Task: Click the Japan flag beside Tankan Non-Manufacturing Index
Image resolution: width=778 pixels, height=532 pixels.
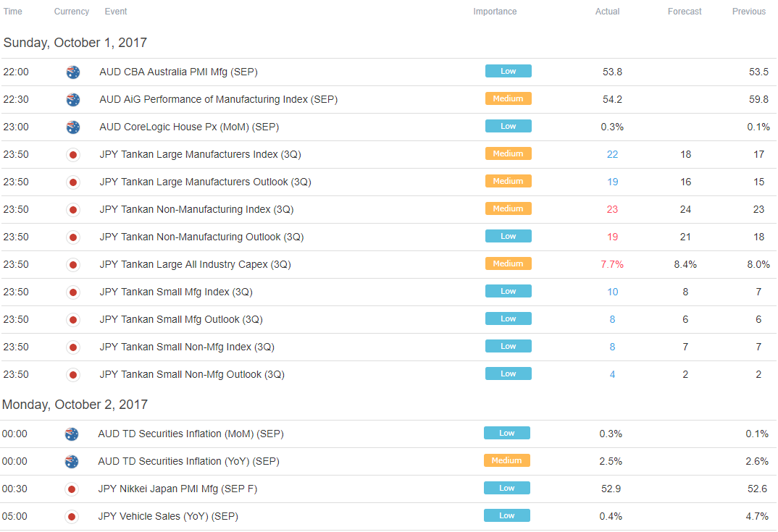Action: click(73, 210)
